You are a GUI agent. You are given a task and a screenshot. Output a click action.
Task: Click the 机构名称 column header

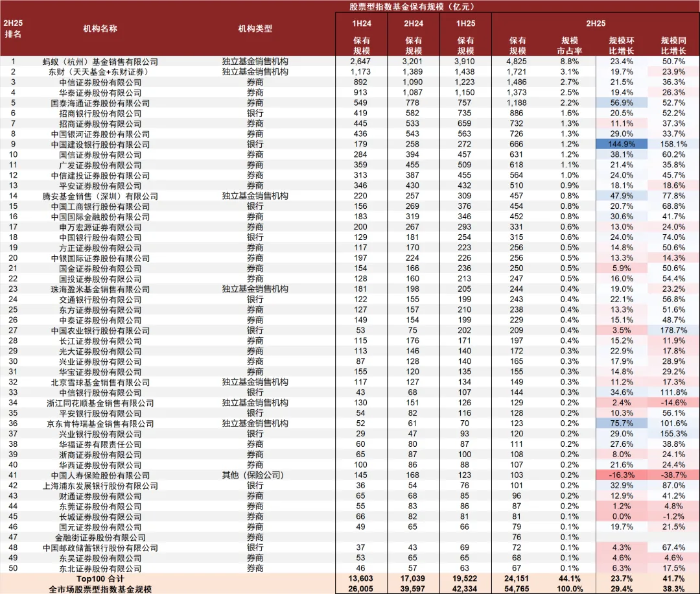click(x=100, y=29)
